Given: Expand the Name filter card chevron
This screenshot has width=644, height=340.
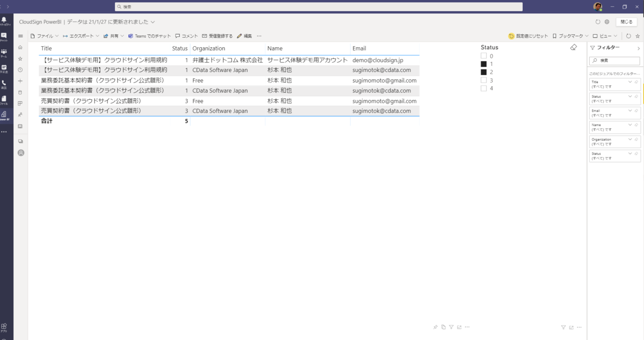Looking at the screenshot, I should point(630,124).
